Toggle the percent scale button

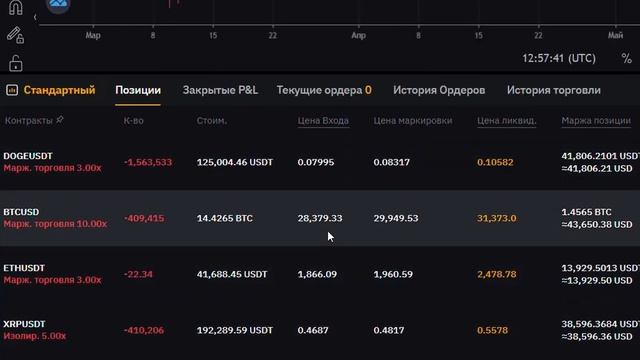tap(626, 58)
